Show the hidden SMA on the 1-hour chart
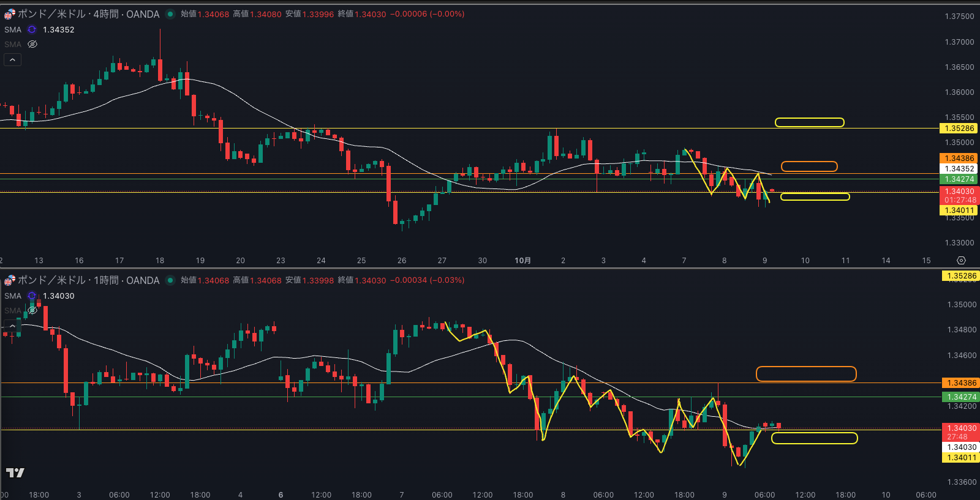 pyautogui.click(x=32, y=310)
